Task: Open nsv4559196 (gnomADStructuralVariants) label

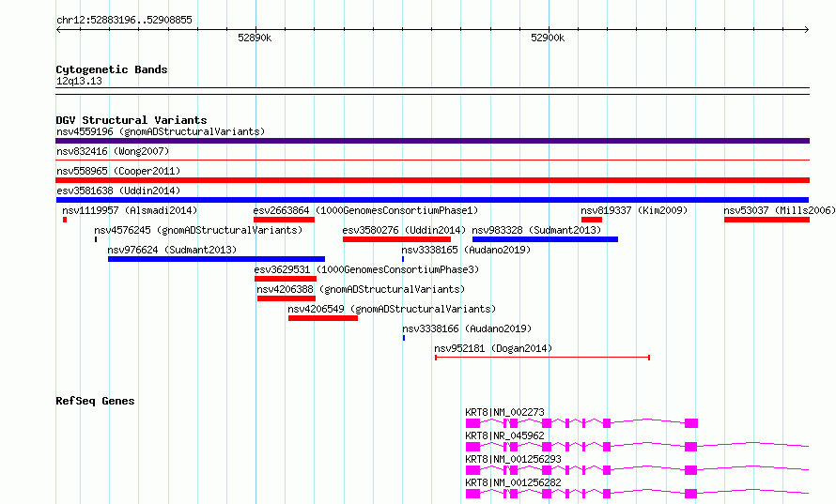Action: click(161, 131)
